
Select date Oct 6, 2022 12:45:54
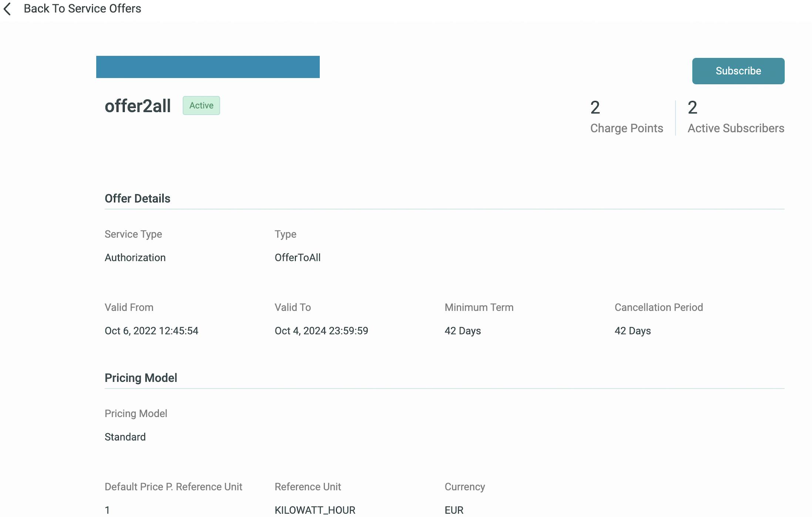coord(151,331)
